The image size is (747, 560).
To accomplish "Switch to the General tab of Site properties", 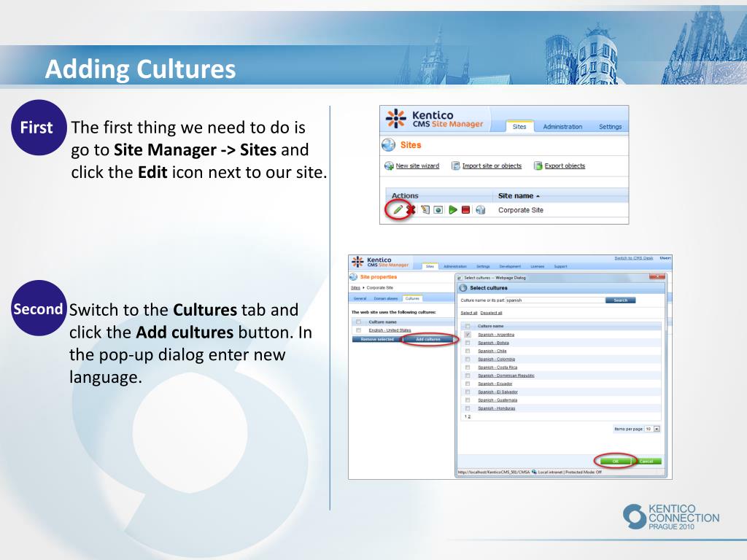I will tap(360, 298).
